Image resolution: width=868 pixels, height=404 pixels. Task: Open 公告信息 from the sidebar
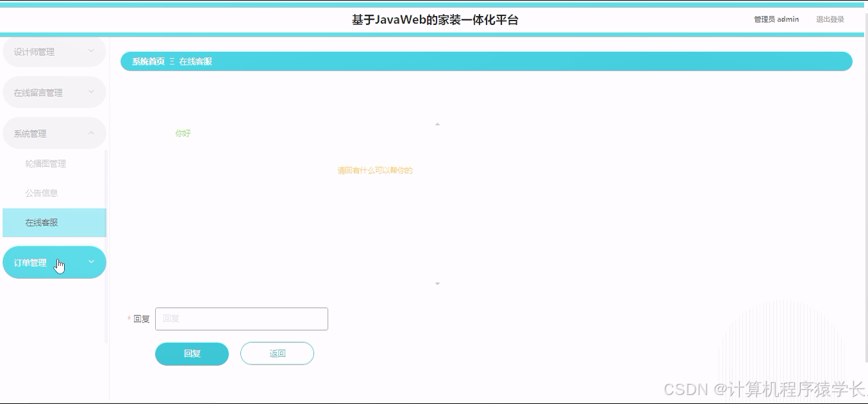[42, 192]
